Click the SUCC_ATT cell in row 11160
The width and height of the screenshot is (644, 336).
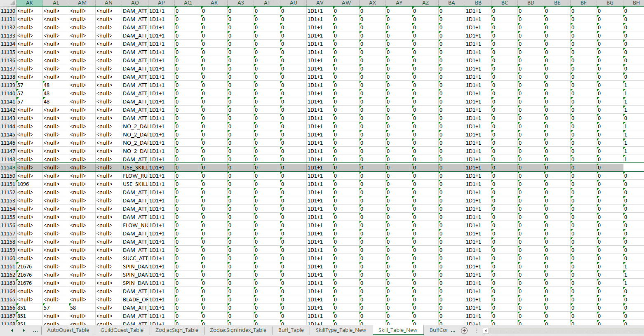pos(135,258)
